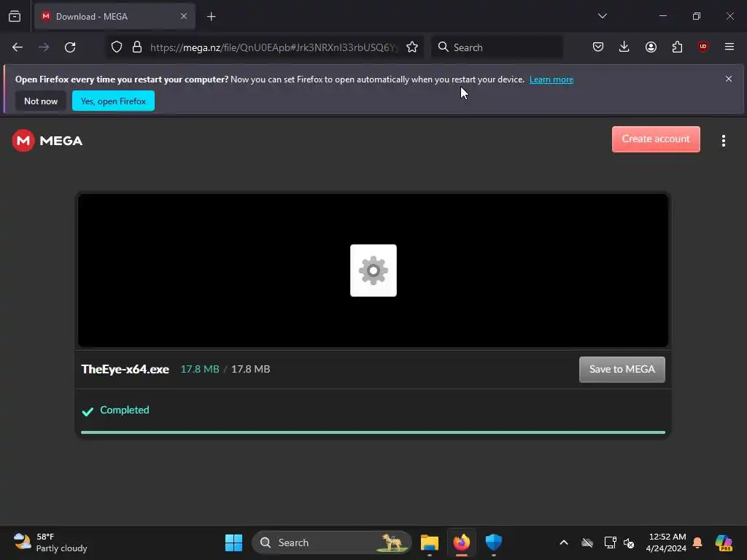Screen dimensions: 747x560
Task: Click Yes, open Firefox button
Action: click(113, 101)
